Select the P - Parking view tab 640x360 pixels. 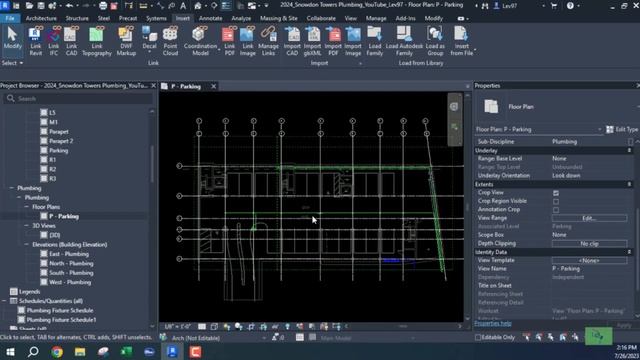186,87
